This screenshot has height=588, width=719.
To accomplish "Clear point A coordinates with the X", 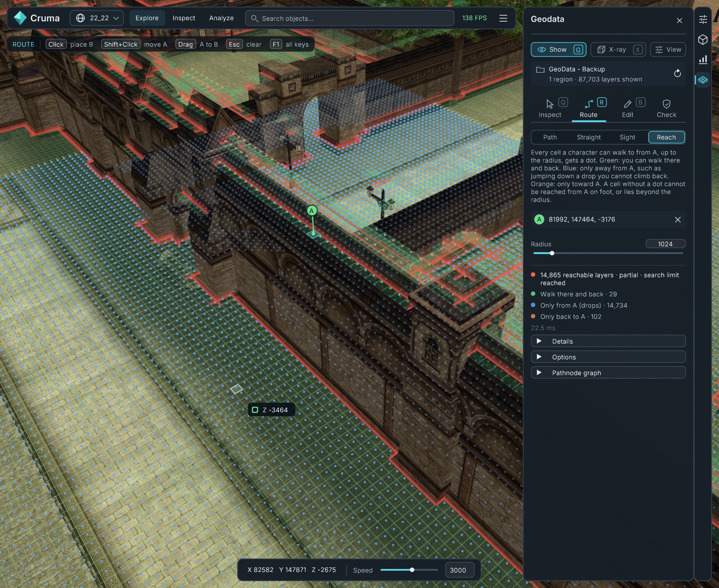I will pos(677,220).
